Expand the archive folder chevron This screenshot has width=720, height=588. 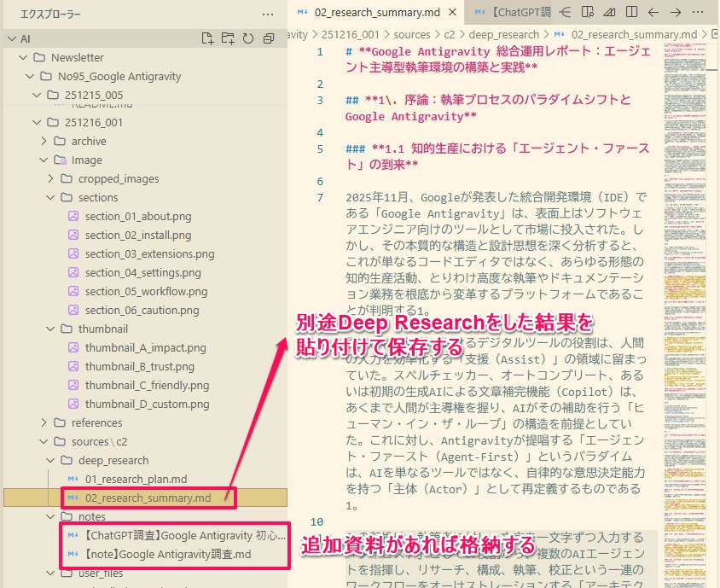pos(44,141)
